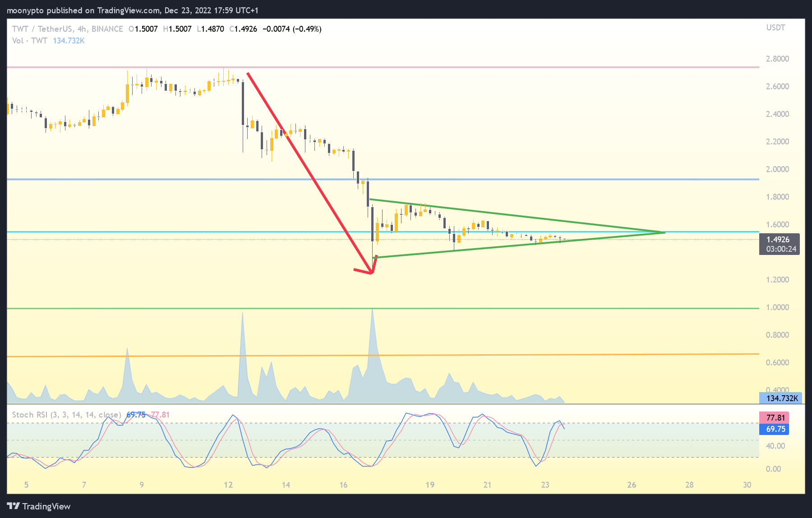
Task: Click the change value −0.0074 (−0.49%)
Action: (292, 29)
